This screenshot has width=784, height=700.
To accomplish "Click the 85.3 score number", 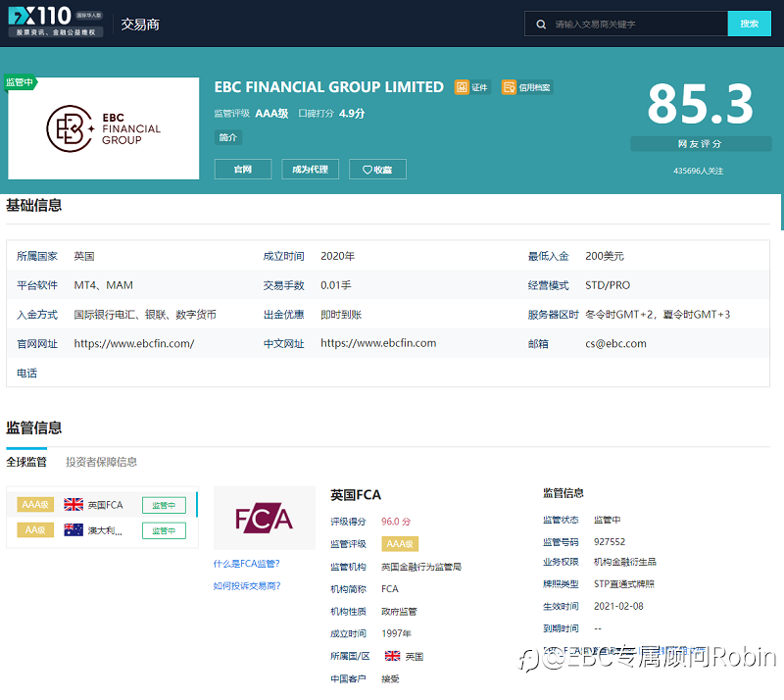I will 700,104.
